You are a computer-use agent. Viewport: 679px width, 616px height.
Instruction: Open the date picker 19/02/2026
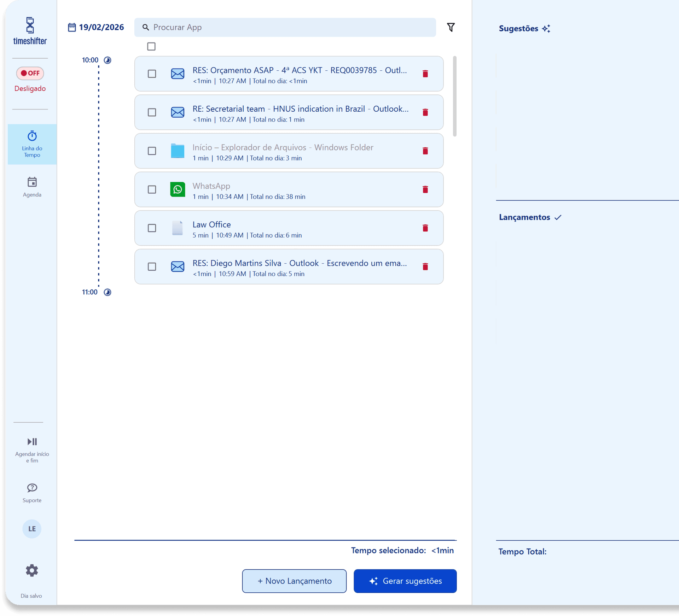coord(96,27)
